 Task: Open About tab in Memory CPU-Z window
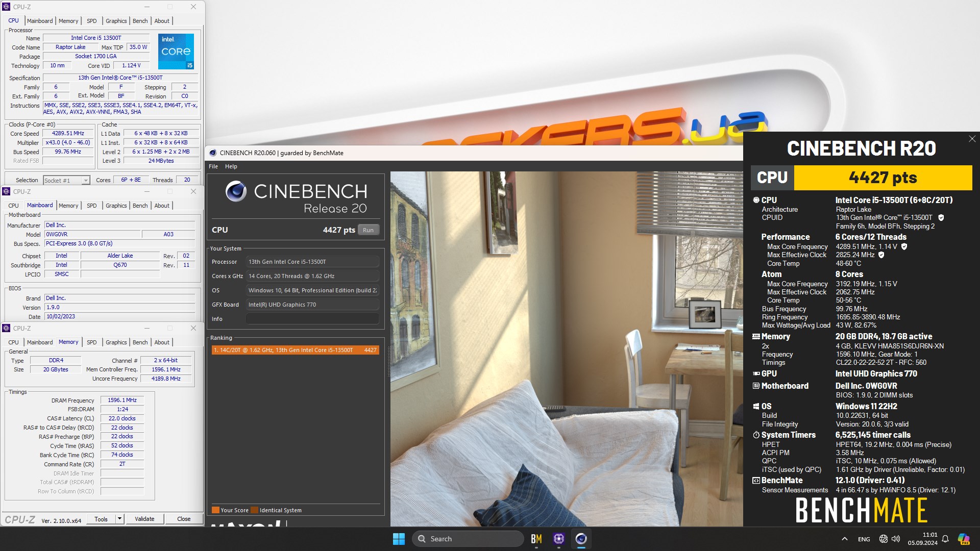tap(162, 342)
